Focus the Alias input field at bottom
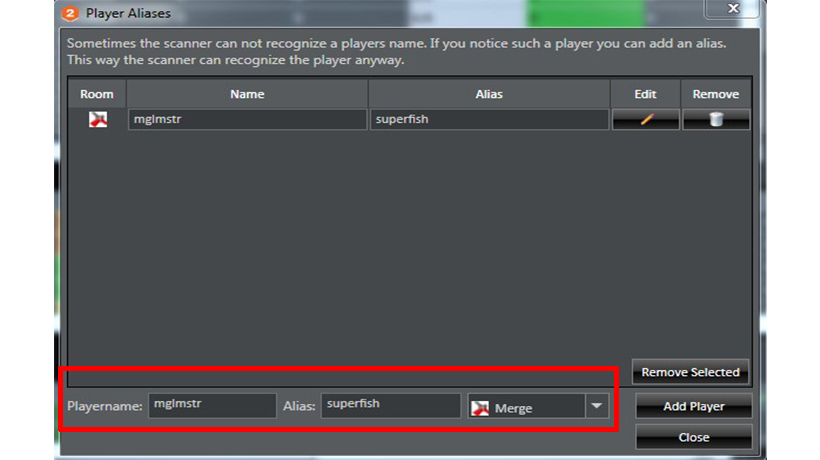 click(391, 405)
